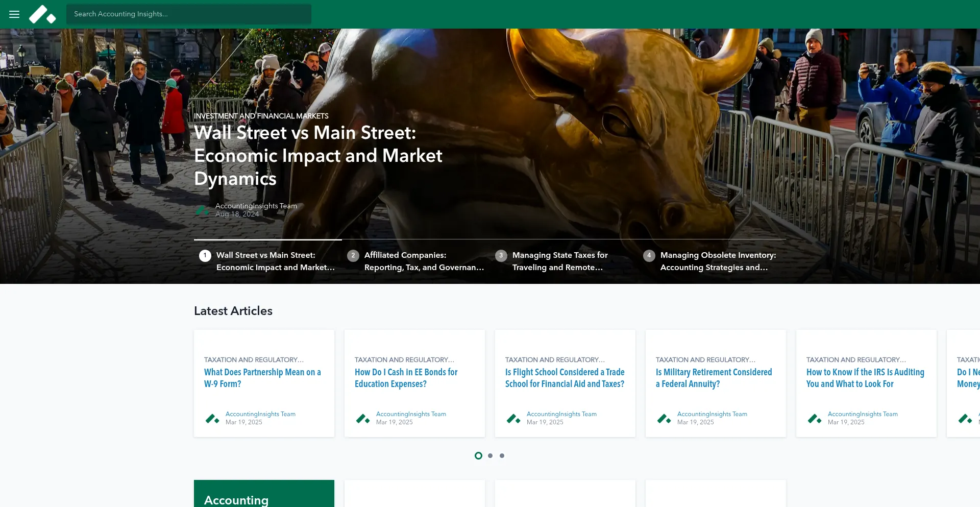Click category label on Flight School card

(555, 359)
